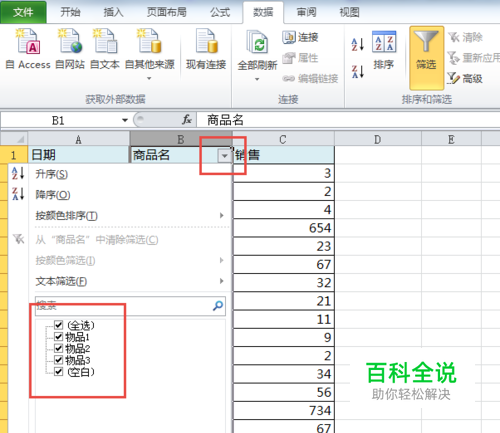Click cell containing 11
Image resolution: width=500 pixels, height=433 pixels.
click(283, 319)
